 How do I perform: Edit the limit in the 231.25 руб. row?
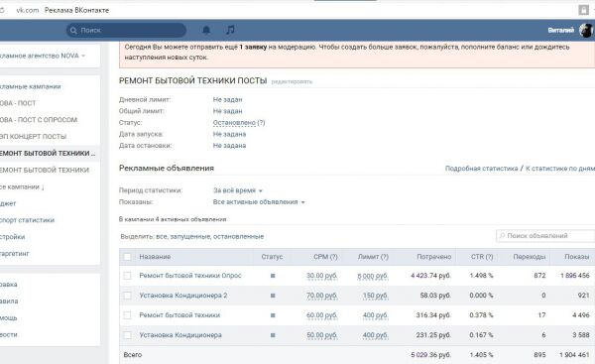pyautogui.click(x=375, y=335)
